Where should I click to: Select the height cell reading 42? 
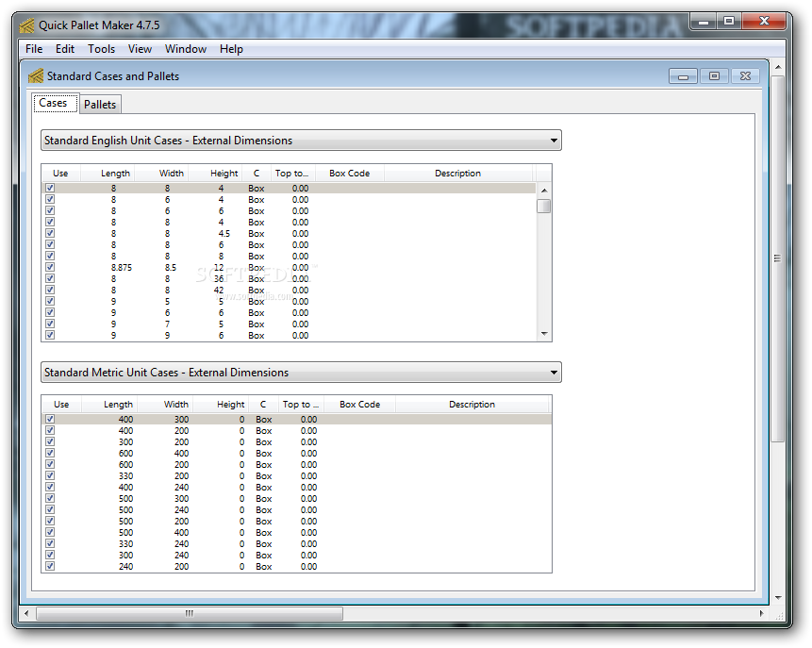click(219, 291)
